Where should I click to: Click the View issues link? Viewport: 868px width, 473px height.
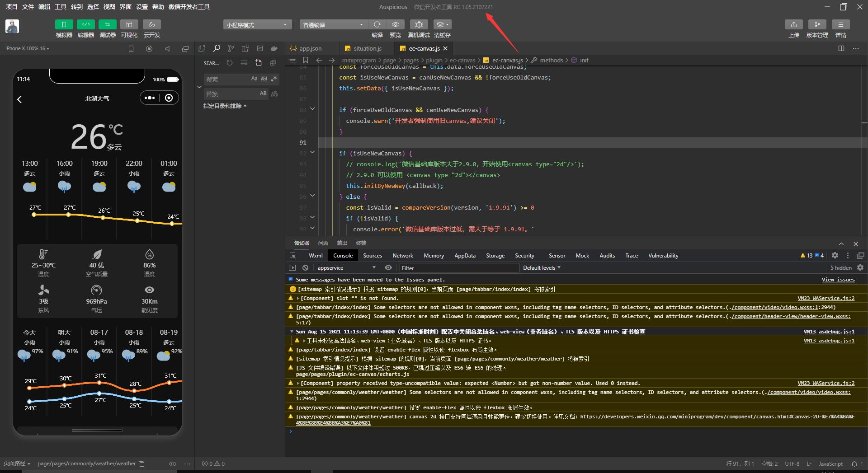click(838, 280)
